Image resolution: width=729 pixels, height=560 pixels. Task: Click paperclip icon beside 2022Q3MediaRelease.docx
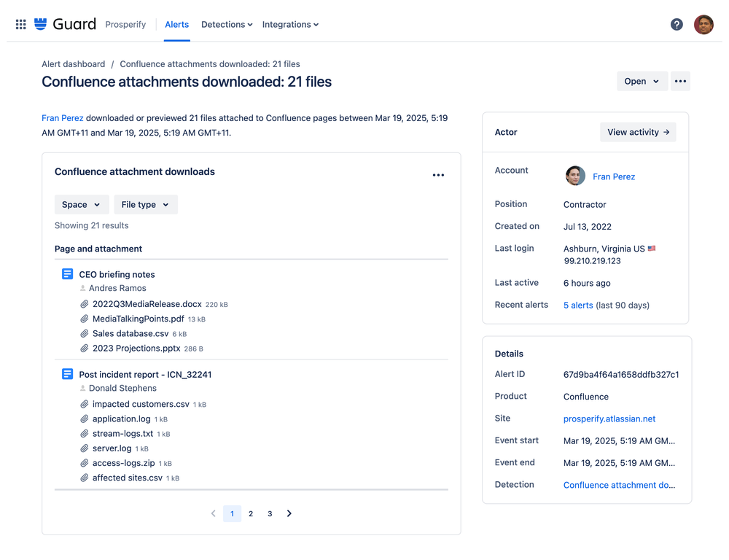pyautogui.click(x=84, y=304)
